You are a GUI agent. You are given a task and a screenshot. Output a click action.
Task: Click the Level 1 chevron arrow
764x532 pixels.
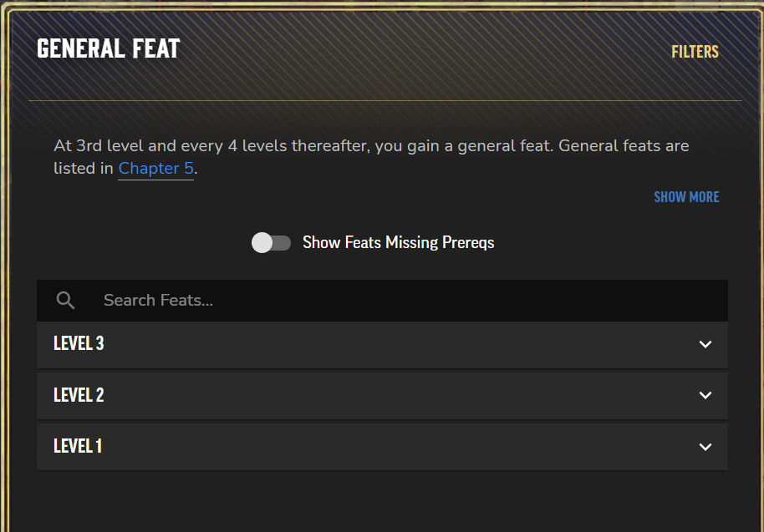705,447
